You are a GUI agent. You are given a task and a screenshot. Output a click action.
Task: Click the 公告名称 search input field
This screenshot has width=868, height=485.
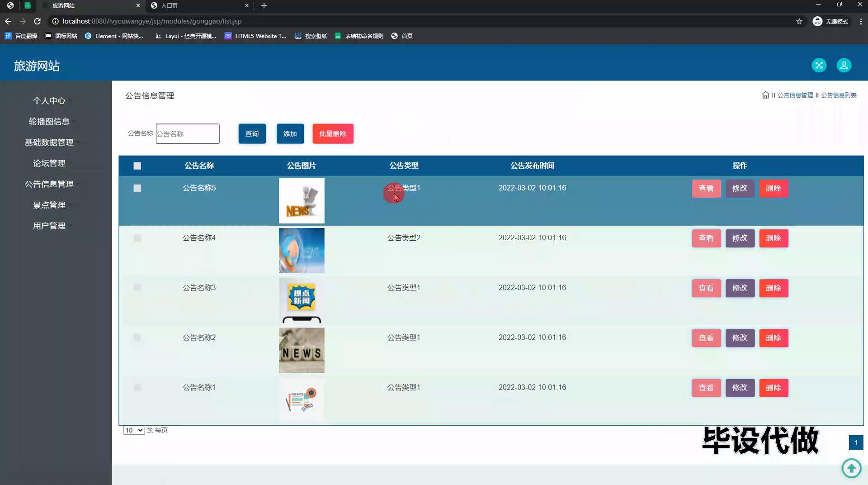[188, 133]
